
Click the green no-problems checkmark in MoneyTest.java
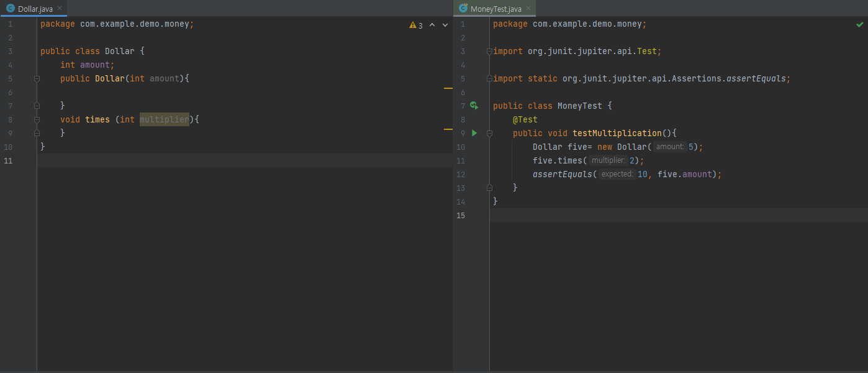[860, 25]
